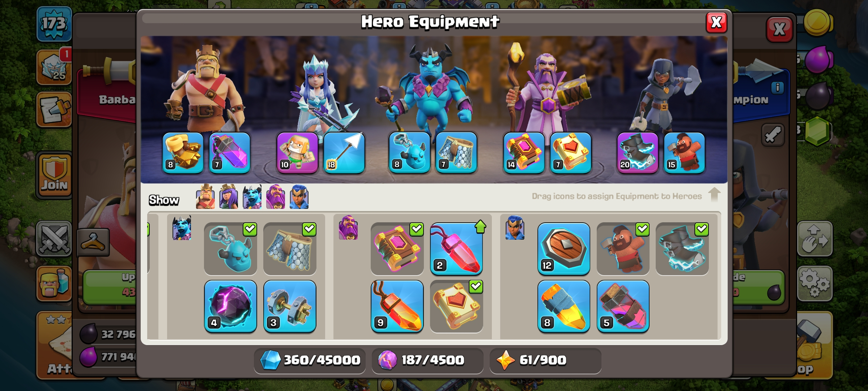868x391 pixels.
Task: Filter equipment by Grand Warden
Action: pyautogui.click(x=276, y=197)
